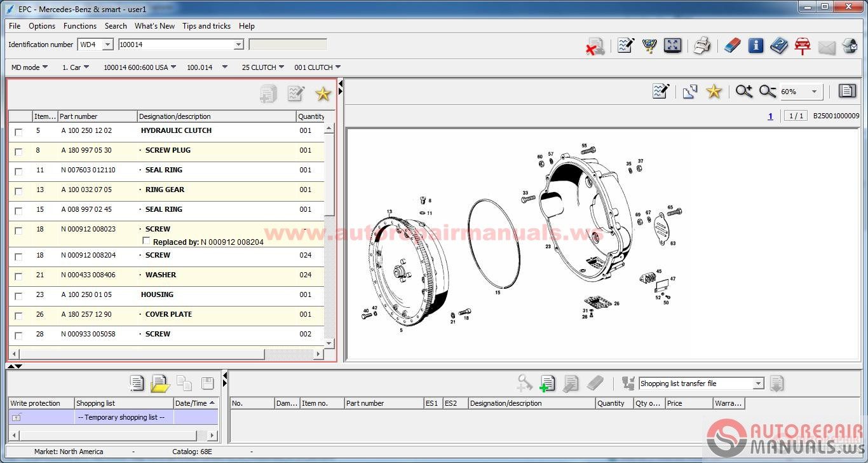The image size is (868, 463).
Task: Open the 60% zoom level dropdown
Action: 814,92
